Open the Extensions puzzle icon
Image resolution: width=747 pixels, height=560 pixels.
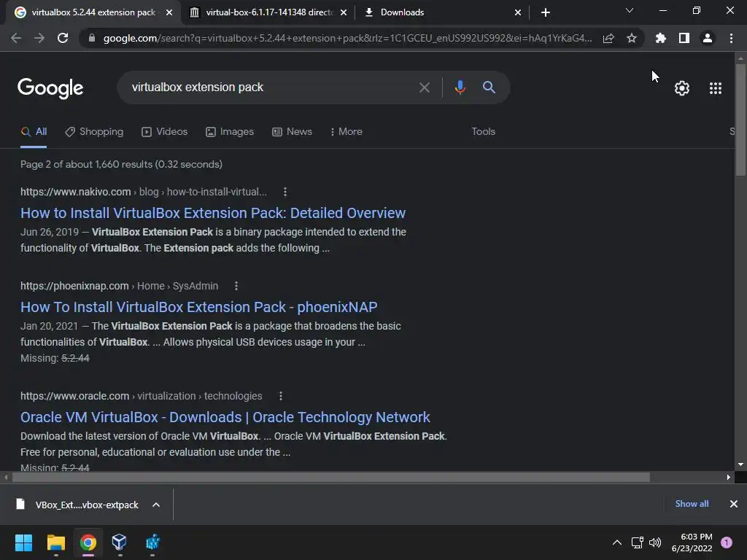(x=661, y=38)
